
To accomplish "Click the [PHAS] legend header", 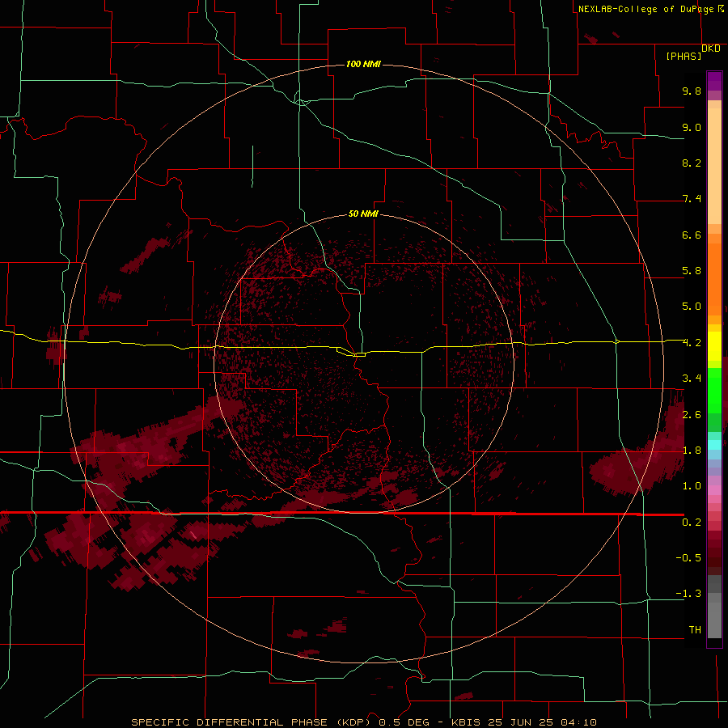I will click(684, 57).
